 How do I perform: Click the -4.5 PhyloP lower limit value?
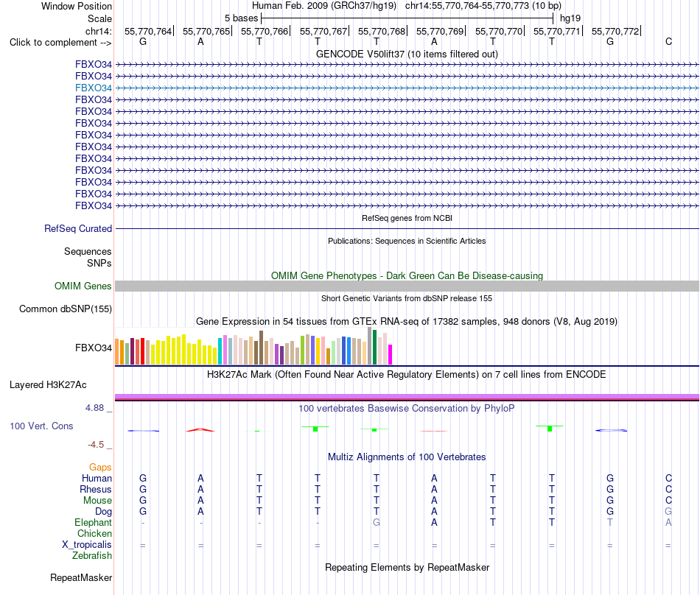[x=96, y=445]
